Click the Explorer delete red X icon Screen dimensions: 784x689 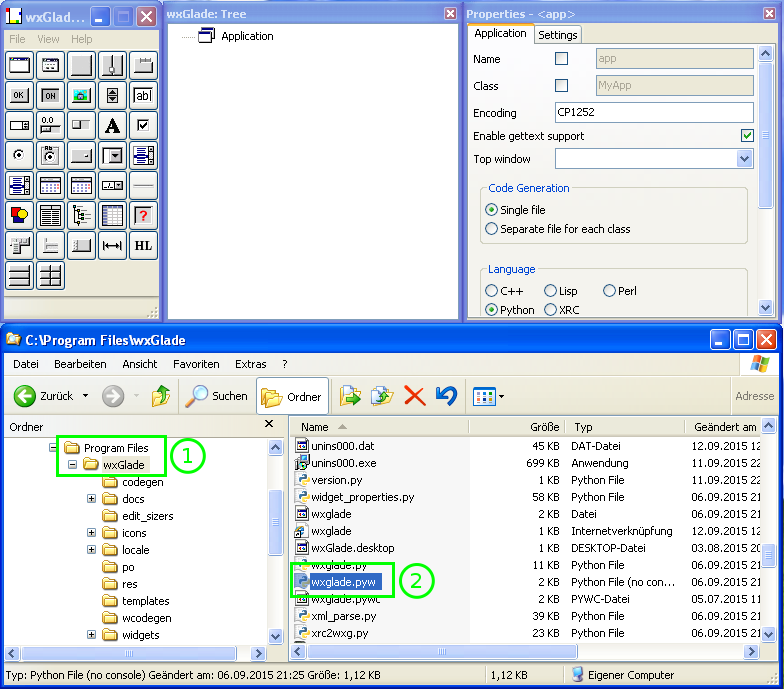click(x=414, y=396)
